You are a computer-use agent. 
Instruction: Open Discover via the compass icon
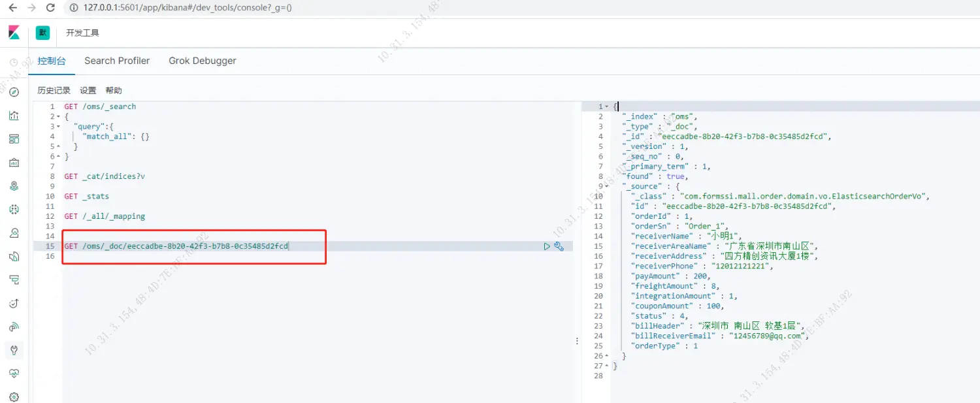point(14,92)
